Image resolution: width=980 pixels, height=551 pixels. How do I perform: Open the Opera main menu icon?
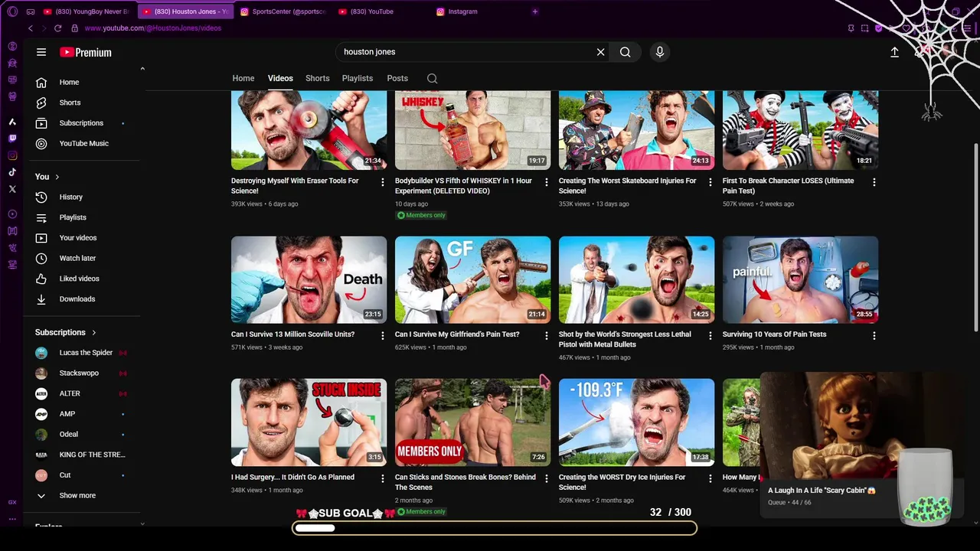click(x=12, y=11)
